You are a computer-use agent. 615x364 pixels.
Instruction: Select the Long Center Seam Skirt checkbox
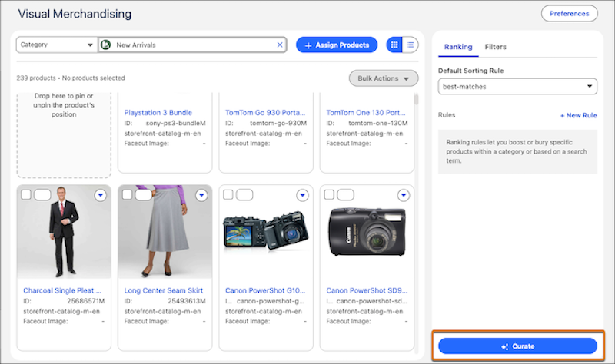point(127,195)
